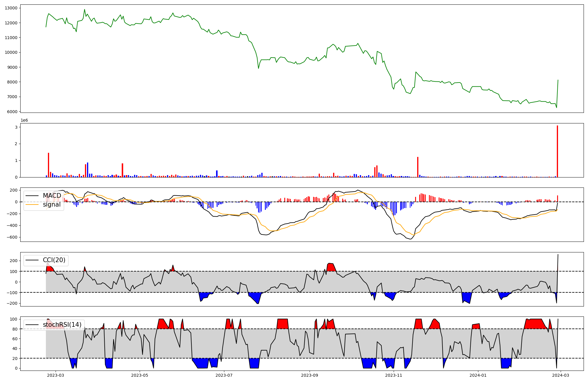The width and height of the screenshot is (588, 382).
Task: Click the 2023-03 x-axis date label
Action: pyautogui.click(x=55, y=375)
